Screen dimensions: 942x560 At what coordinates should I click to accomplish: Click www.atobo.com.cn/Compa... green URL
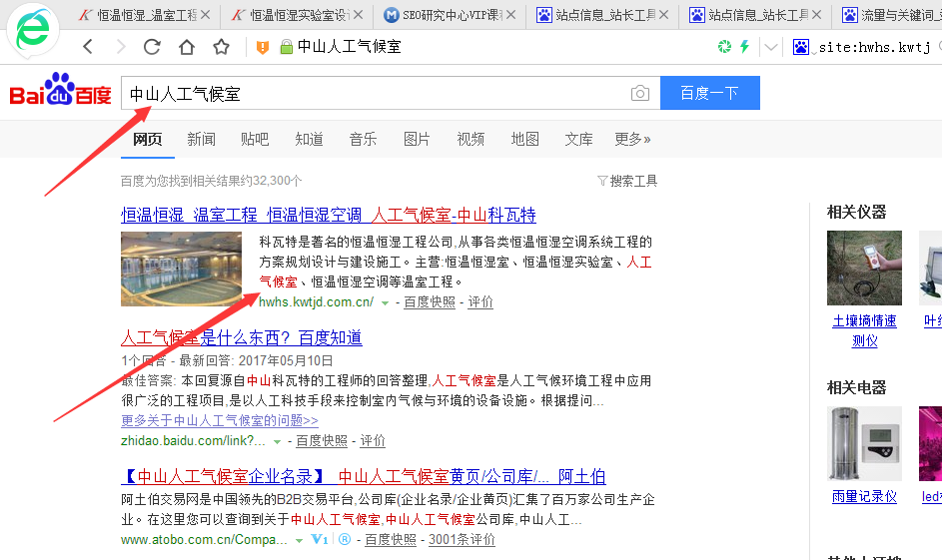point(204,540)
